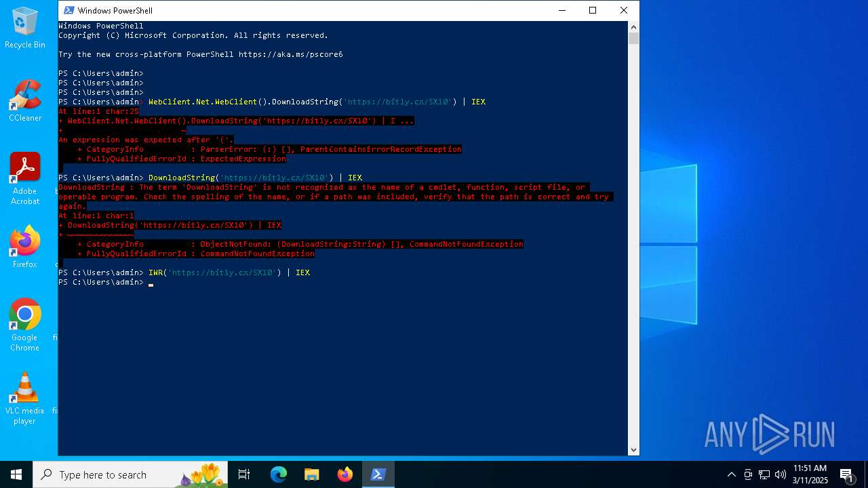Open Firefox from the taskbar
This screenshot has height=488, width=868.
pos(345,474)
